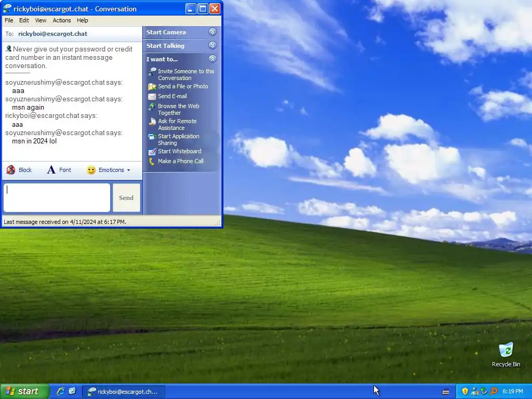Image resolution: width=532 pixels, height=399 pixels.
Task: Pick the Make a Phone Call icon
Action: (152, 162)
